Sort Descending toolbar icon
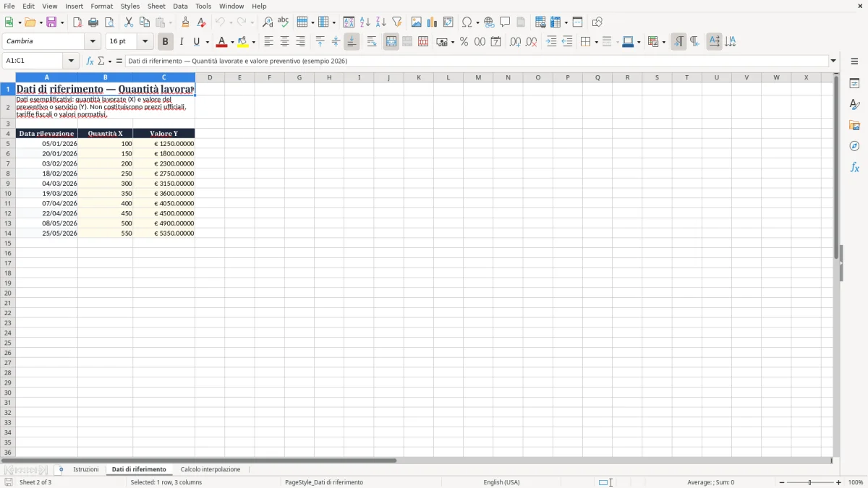 click(380, 22)
